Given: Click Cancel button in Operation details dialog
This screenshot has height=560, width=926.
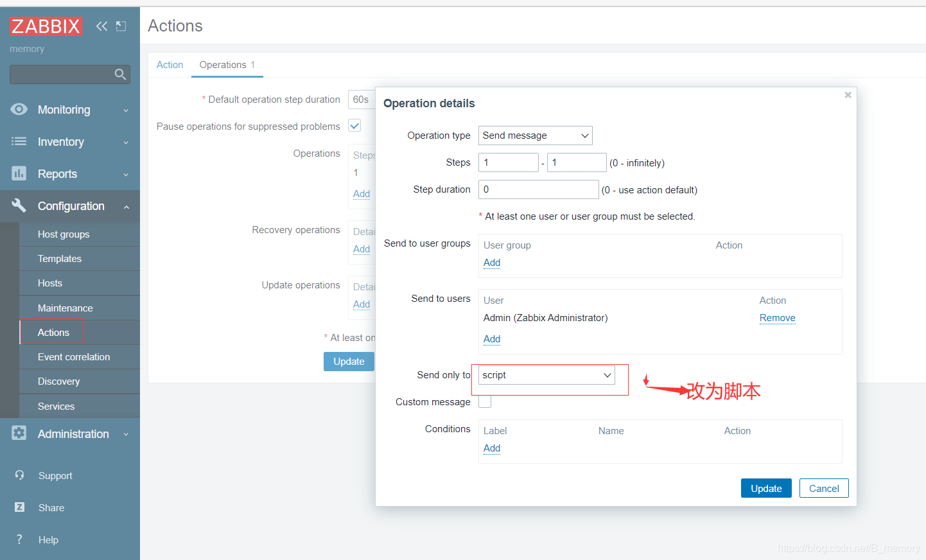Looking at the screenshot, I should coord(824,488).
